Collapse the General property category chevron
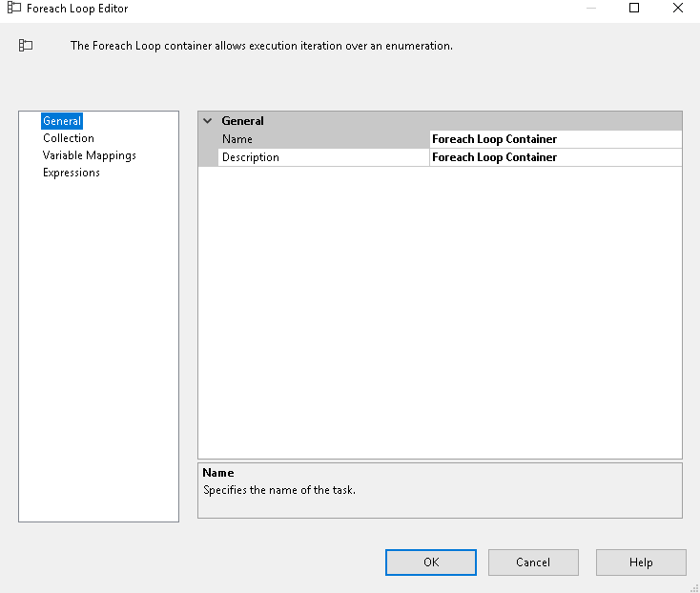 (x=208, y=121)
